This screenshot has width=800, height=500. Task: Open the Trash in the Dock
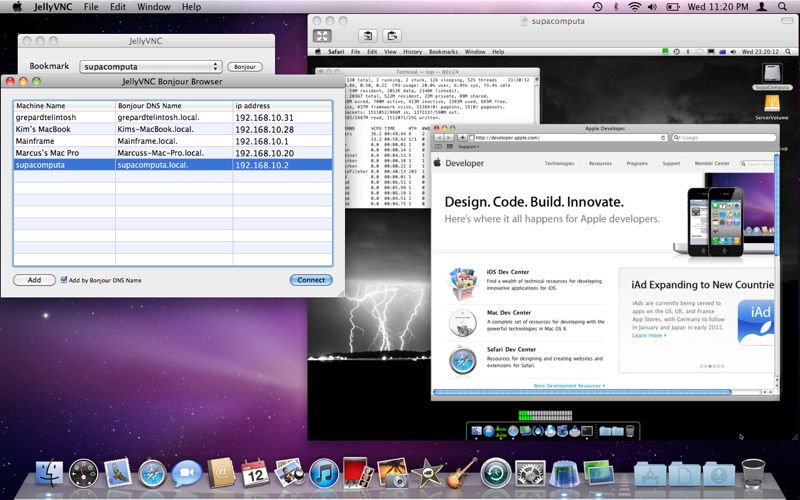[x=753, y=473]
